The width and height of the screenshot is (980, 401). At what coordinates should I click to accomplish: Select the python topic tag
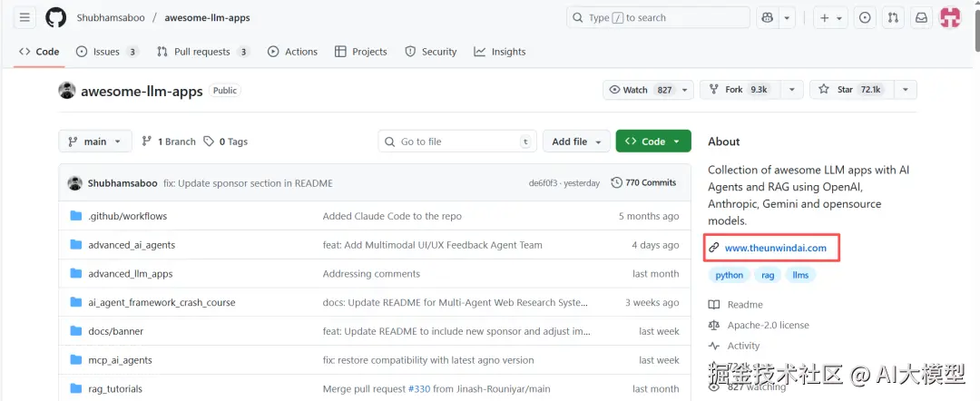(x=729, y=275)
